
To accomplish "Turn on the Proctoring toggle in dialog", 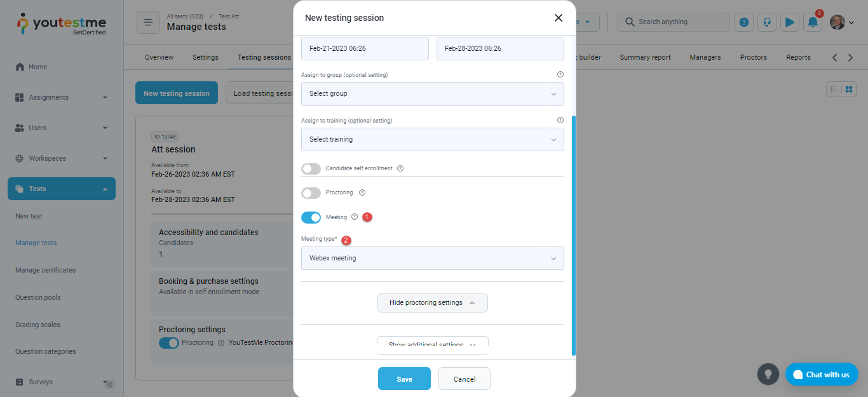I will click(311, 192).
